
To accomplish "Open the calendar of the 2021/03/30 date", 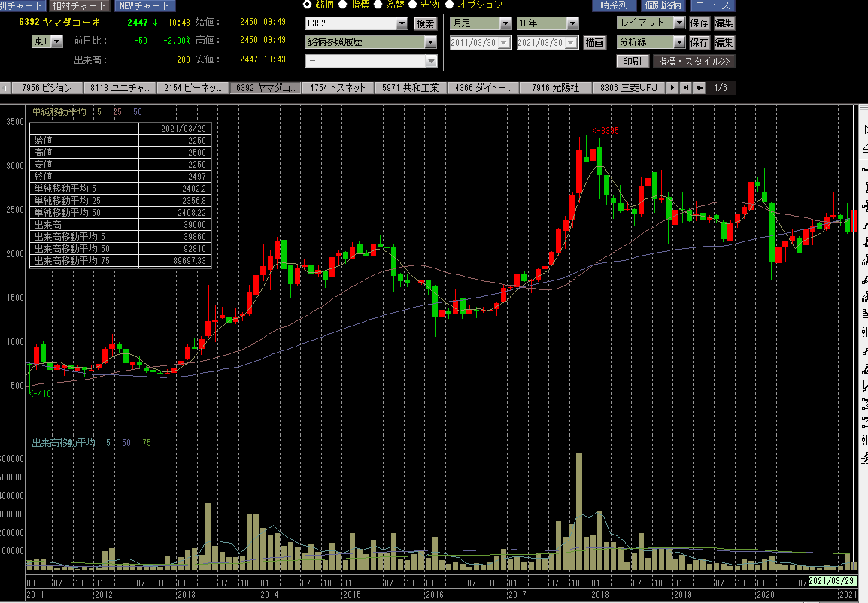I will click(x=571, y=43).
